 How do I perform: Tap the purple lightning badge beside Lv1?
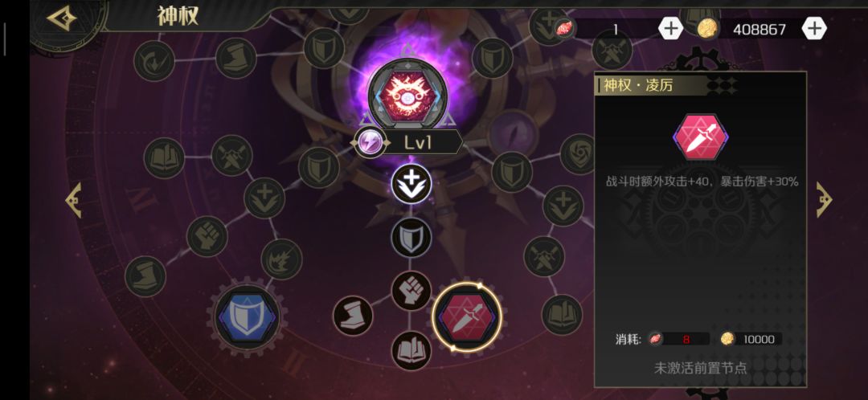tap(369, 142)
